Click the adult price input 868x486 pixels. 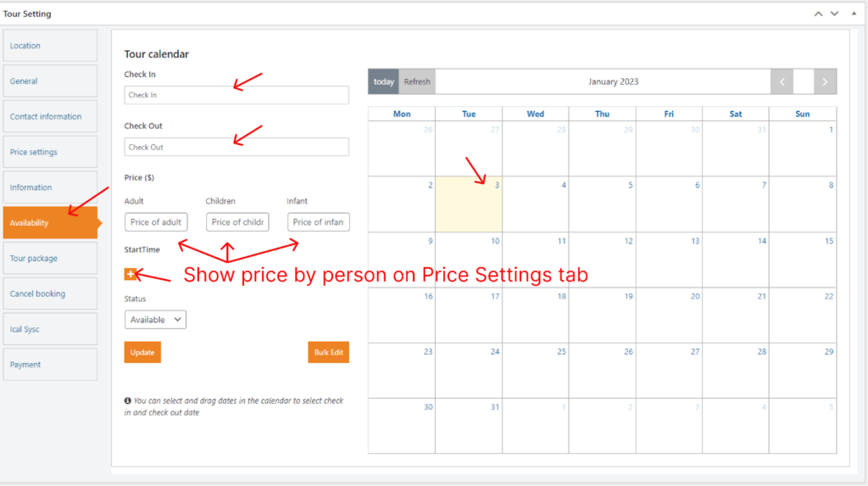156,222
